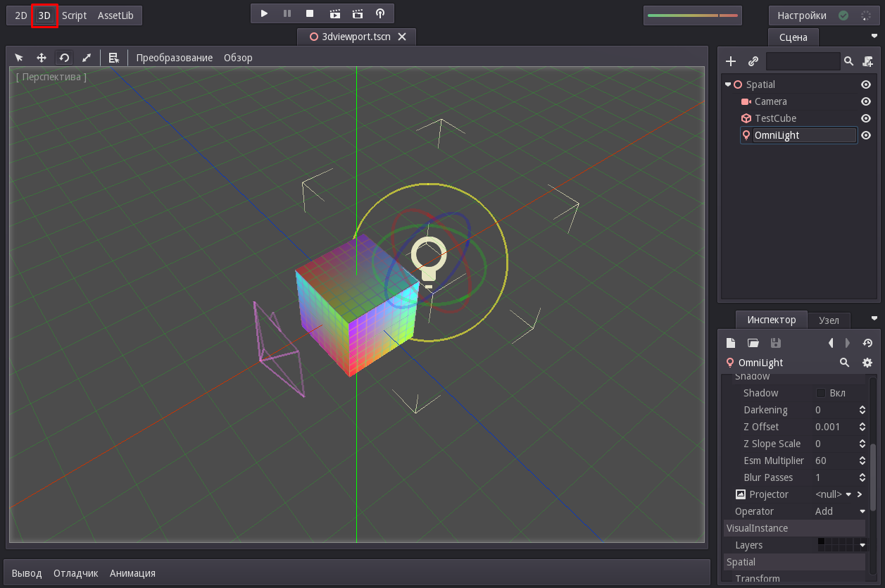
Task: Toggle visibility of the Spatial node
Action: (x=866, y=85)
